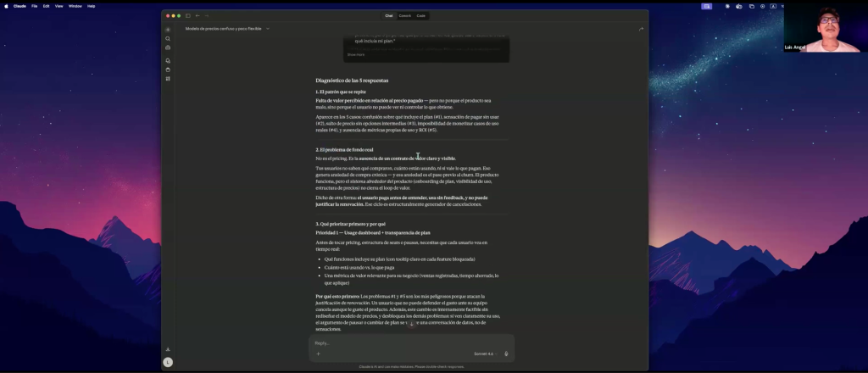The width and height of the screenshot is (868, 373).
Task: Open the user avatar L in sidebar
Action: [168, 363]
